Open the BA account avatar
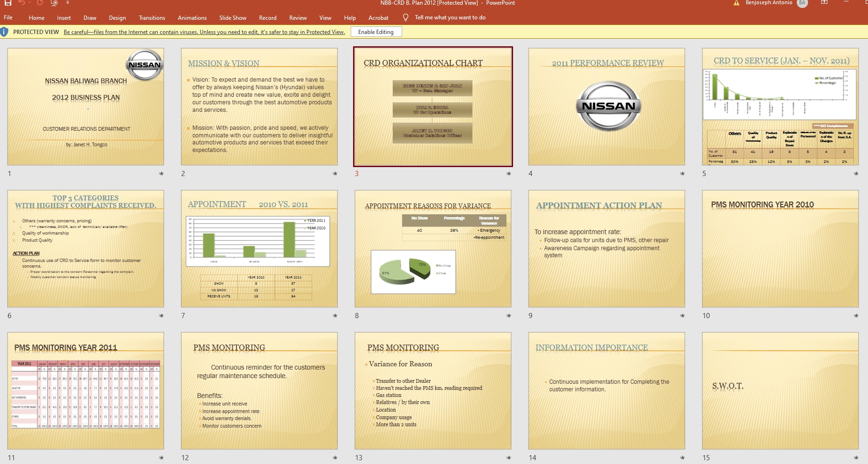This screenshot has width=868, height=464. (x=802, y=3)
